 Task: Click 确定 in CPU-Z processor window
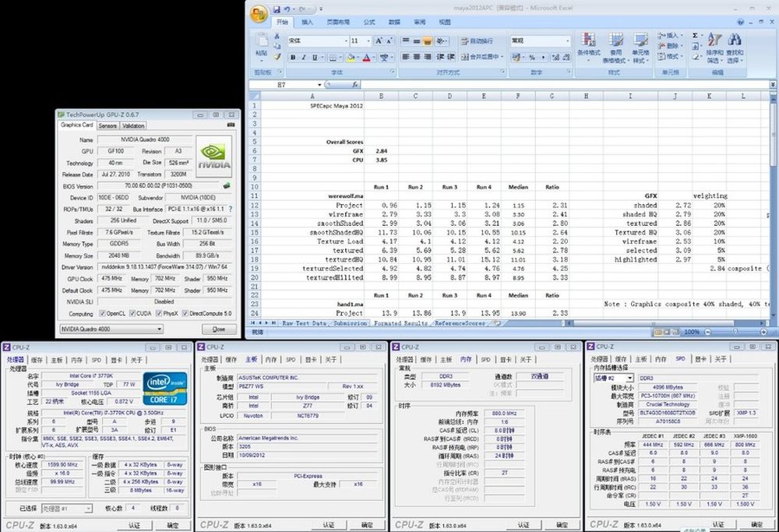click(172, 525)
